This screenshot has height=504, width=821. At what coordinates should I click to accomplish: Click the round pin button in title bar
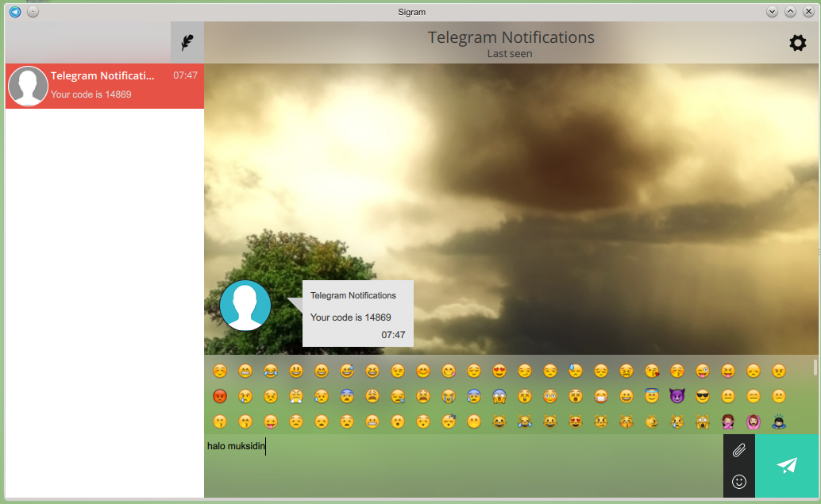33,12
